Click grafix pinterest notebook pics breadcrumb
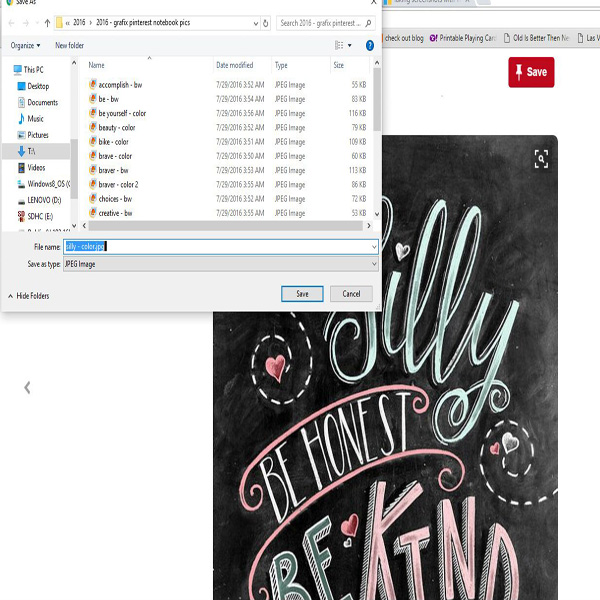The image size is (600, 600). 143,23
